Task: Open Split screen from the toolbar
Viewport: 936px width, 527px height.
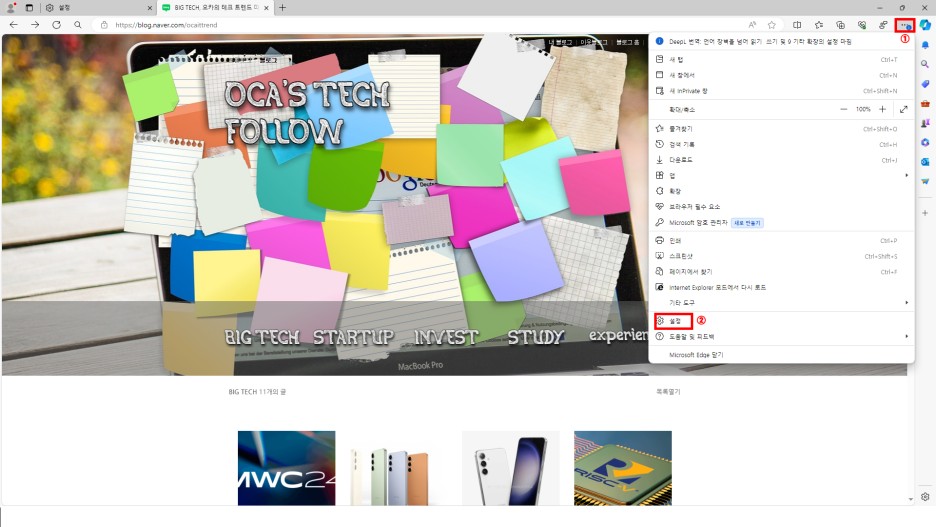Action: pyautogui.click(x=797, y=25)
